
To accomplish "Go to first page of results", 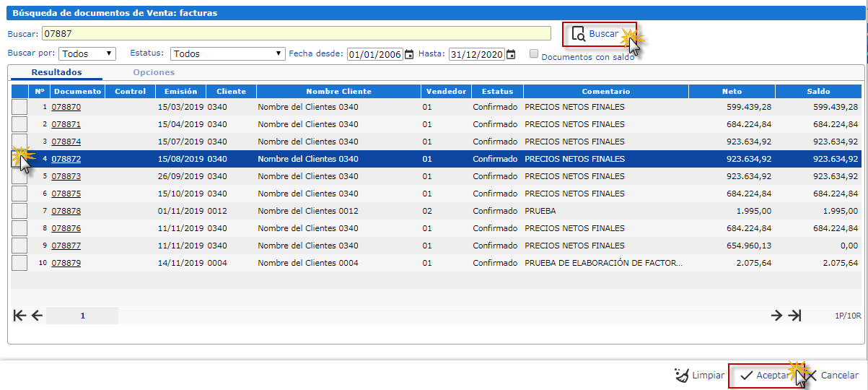I will point(19,315).
